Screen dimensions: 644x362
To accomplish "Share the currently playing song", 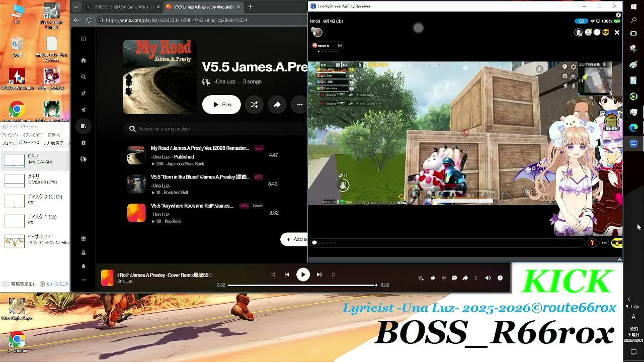I will (x=465, y=278).
